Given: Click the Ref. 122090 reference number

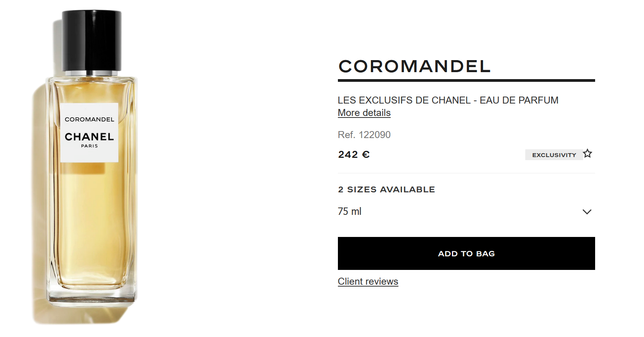Looking at the screenshot, I should tap(364, 135).
